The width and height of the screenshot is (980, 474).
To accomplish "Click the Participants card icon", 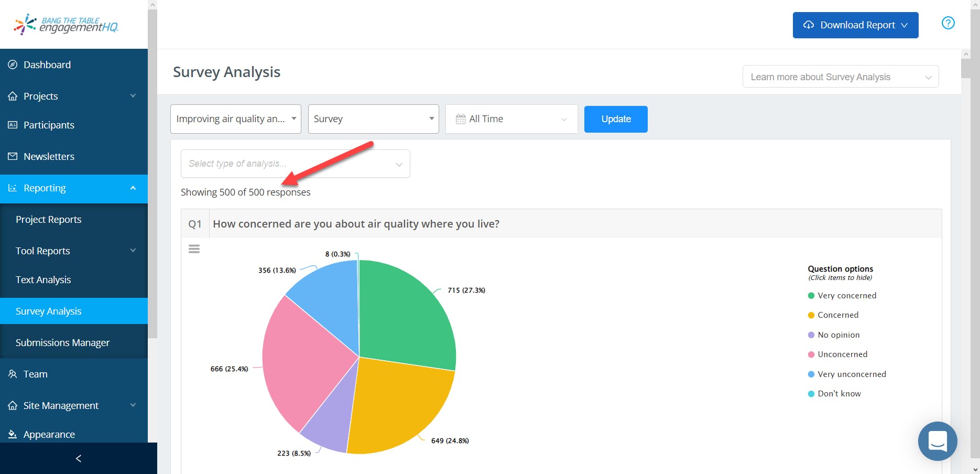I will 13,125.
